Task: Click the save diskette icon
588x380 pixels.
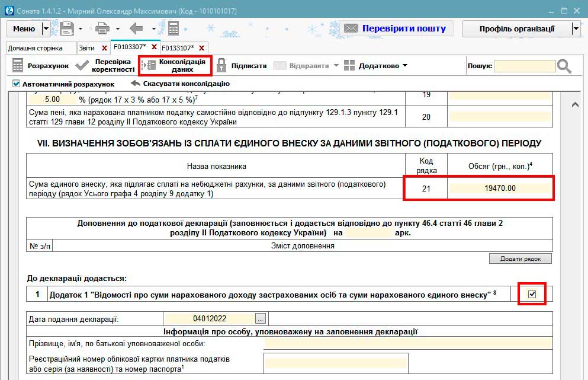Action: [67, 28]
